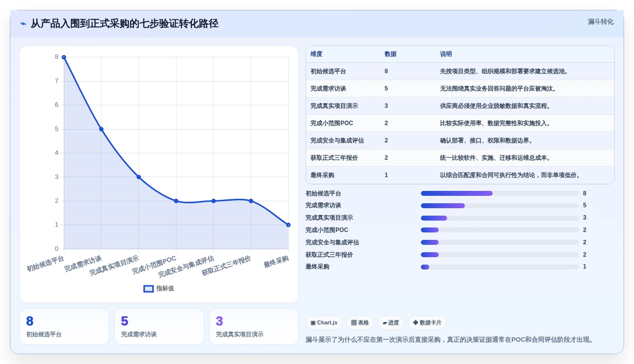Click the funnel icon beside the title

pyautogui.click(x=23, y=24)
